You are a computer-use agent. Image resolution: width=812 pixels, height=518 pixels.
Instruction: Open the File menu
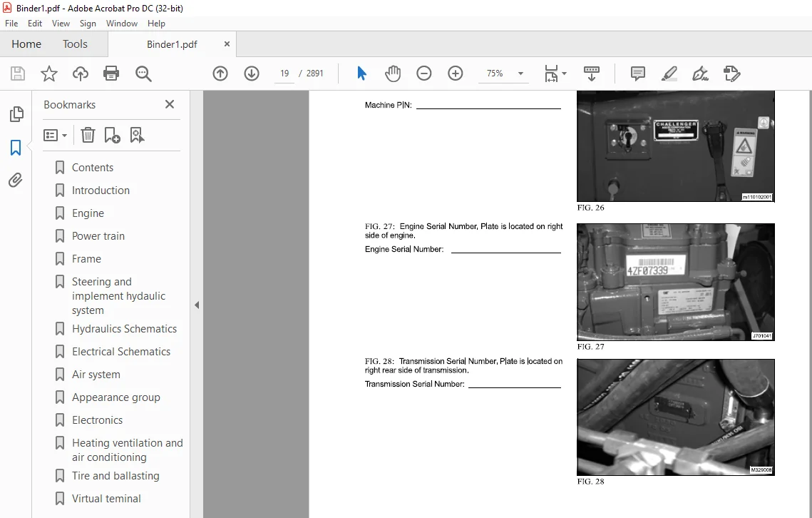point(11,24)
